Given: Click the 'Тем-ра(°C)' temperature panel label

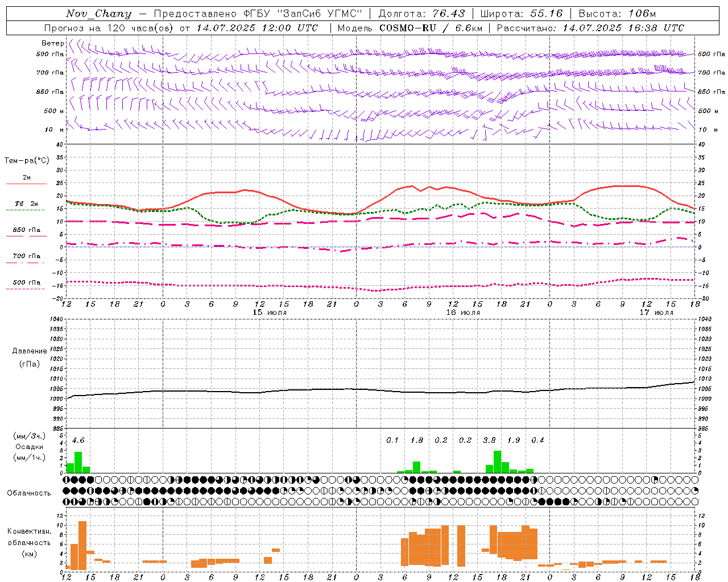Looking at the screenshot, I should pos(27,160).
